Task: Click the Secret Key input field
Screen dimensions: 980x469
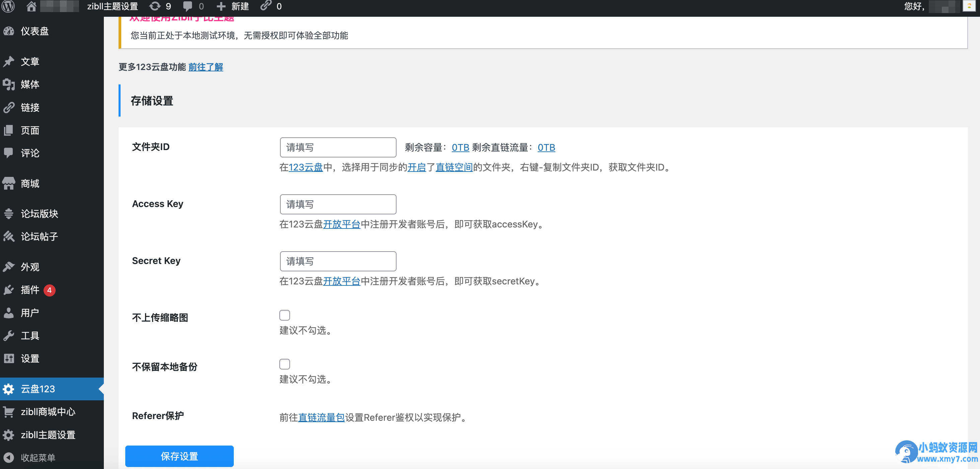Action: (338, 261)
